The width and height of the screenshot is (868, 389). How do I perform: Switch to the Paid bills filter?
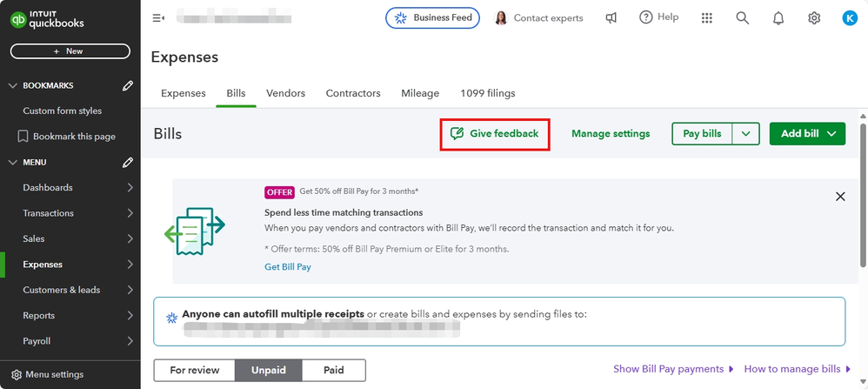pyautogui.click(x=334, y=370)
